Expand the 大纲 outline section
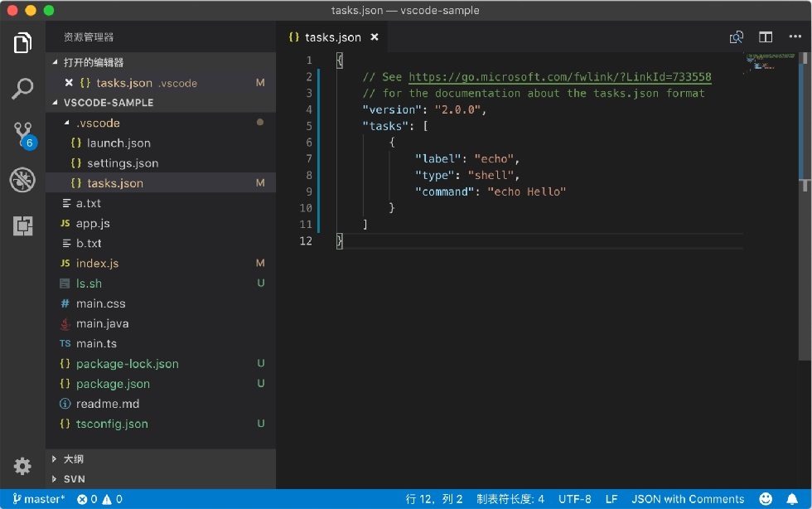 tap(161, 458)
